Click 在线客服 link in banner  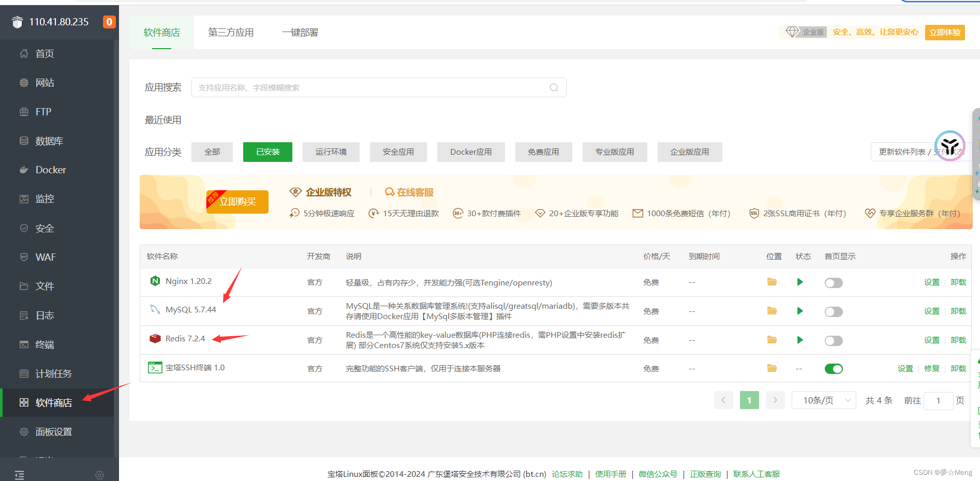pyautogui.click(x=409, y=192)
